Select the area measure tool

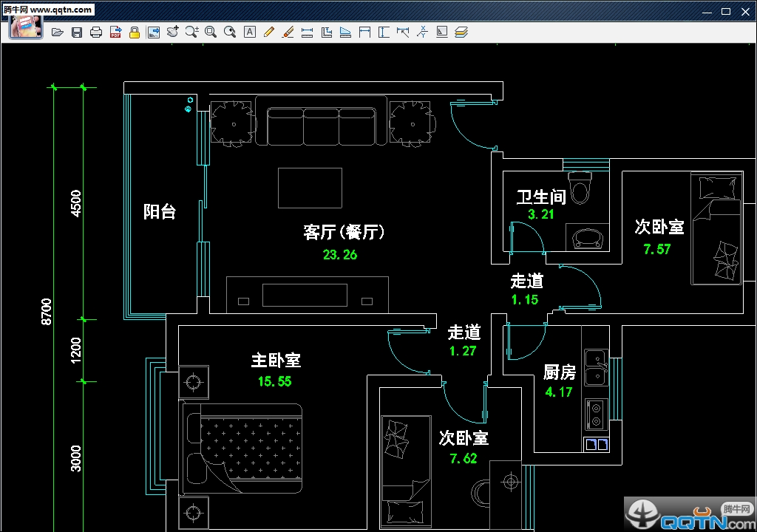point(327,32)
